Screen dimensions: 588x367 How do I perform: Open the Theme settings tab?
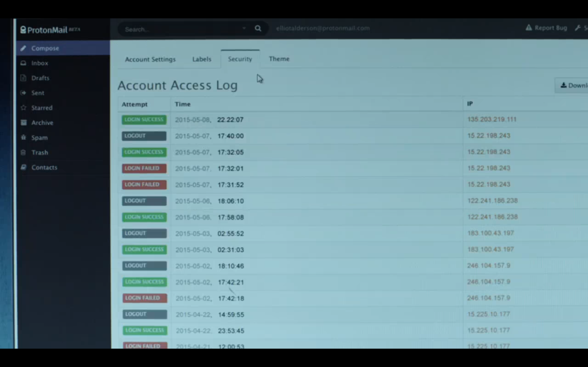click(x=279, y=59)
